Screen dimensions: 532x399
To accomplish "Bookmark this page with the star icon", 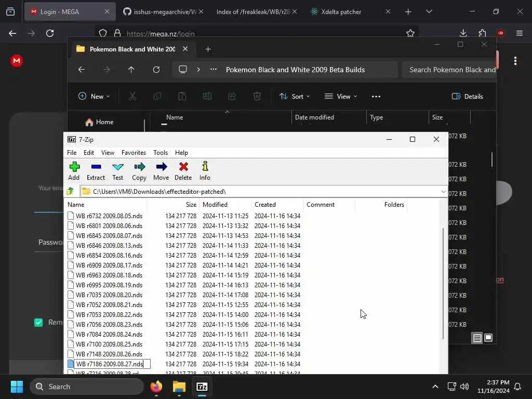I will (x=410, y=33).
